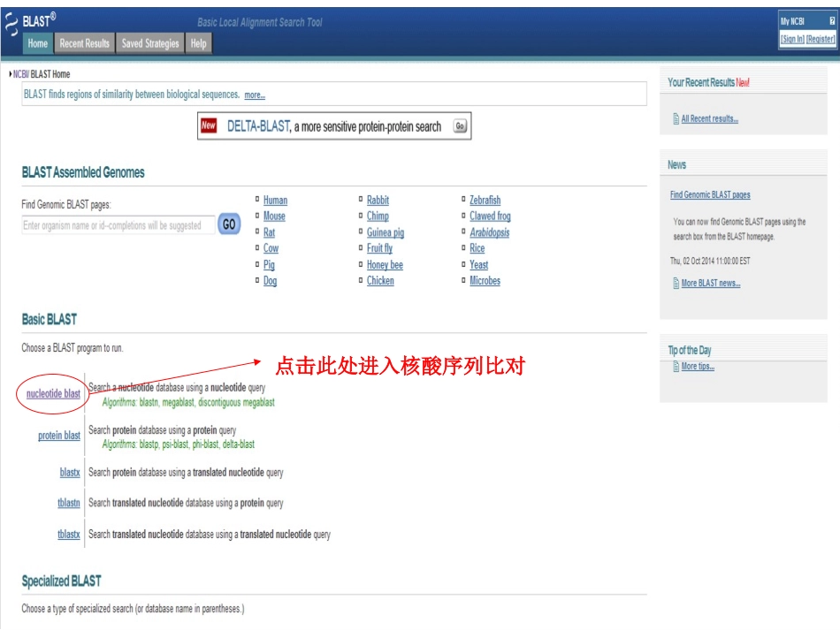This screenshot has height=630, width=840.
Task: Click the 'Basic BLAST' section heading
Action: 50,320
